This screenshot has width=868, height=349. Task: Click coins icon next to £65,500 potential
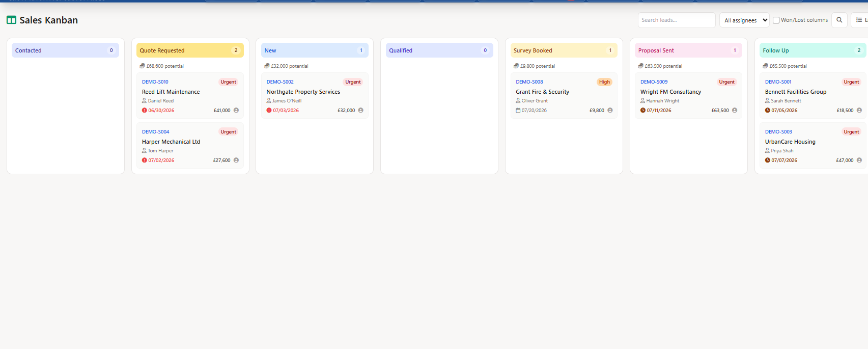pos(766,66)
